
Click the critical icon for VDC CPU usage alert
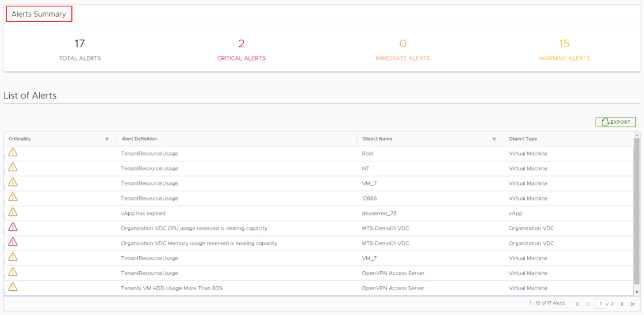(x=13, y=227)
